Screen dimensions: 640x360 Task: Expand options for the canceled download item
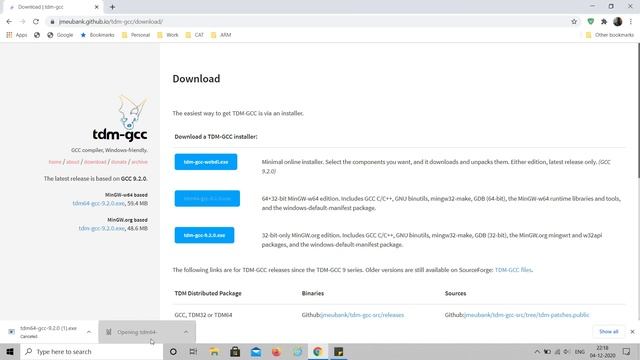(x=89, y=332)
